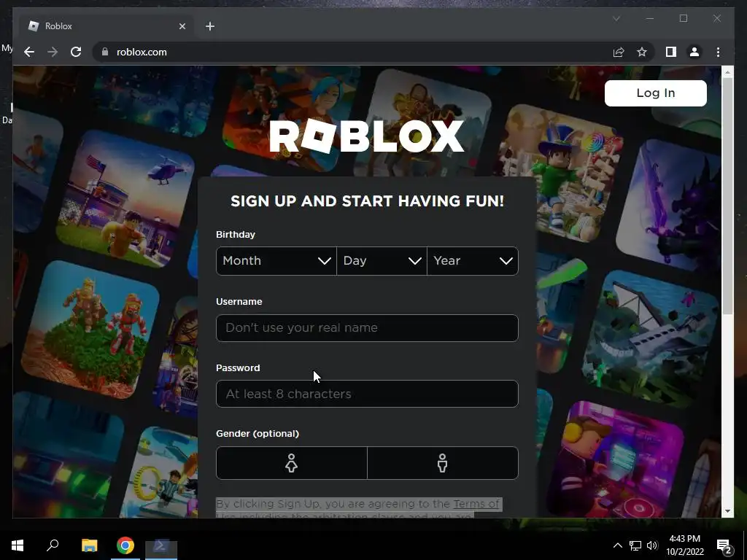747x560 pixels.
Task: Open the tab search chevron
Action: [616, 18]
